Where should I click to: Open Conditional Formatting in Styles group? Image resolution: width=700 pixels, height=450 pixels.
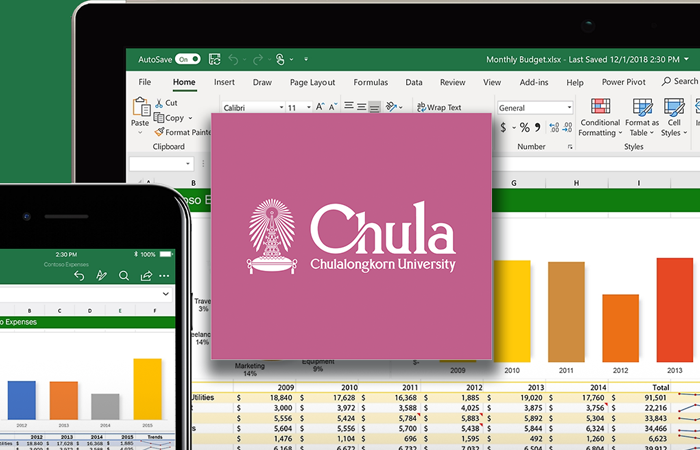(600, 117)
